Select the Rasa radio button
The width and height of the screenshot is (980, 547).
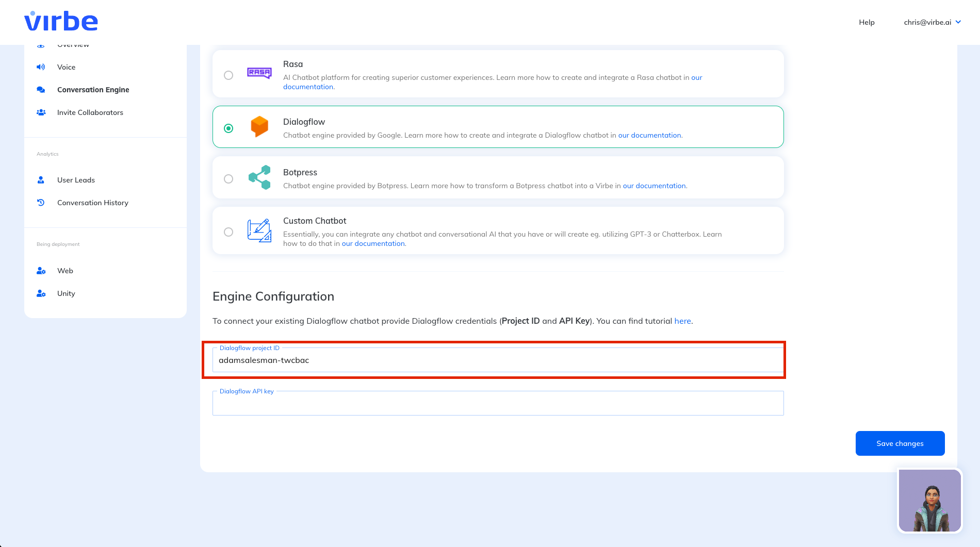[x=228, y=75]
